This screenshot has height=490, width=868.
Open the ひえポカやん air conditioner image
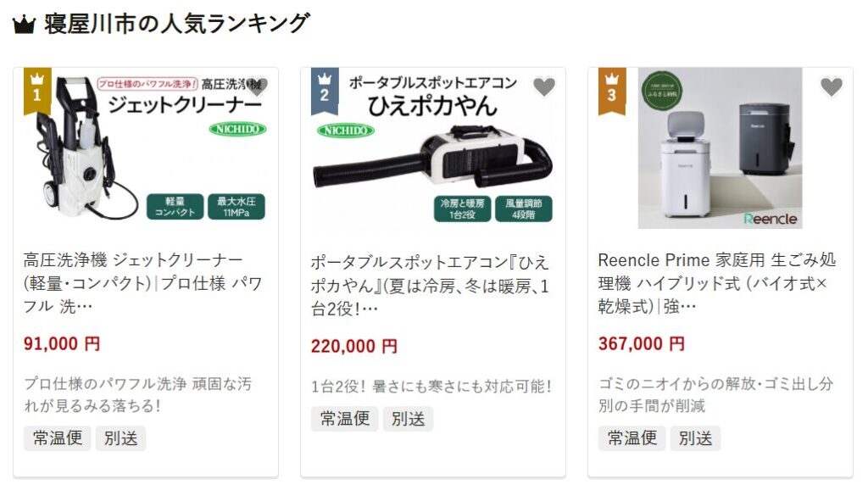(x=433, y=148)
